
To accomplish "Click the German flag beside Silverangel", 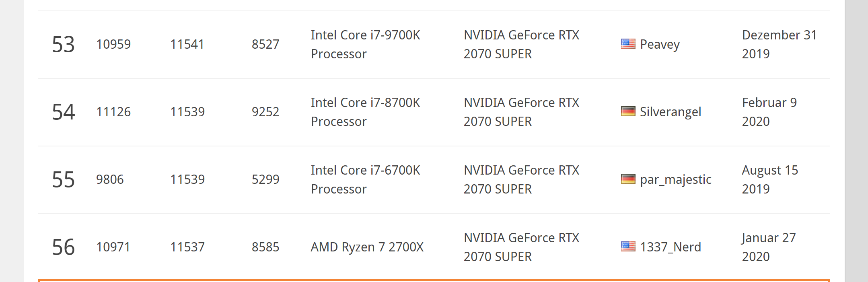I will [x=628, y=111].
